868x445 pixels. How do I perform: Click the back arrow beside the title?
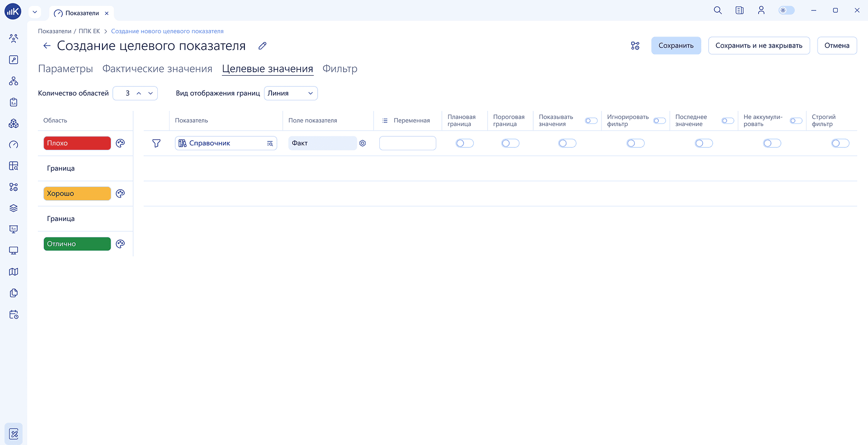[47, 45]
